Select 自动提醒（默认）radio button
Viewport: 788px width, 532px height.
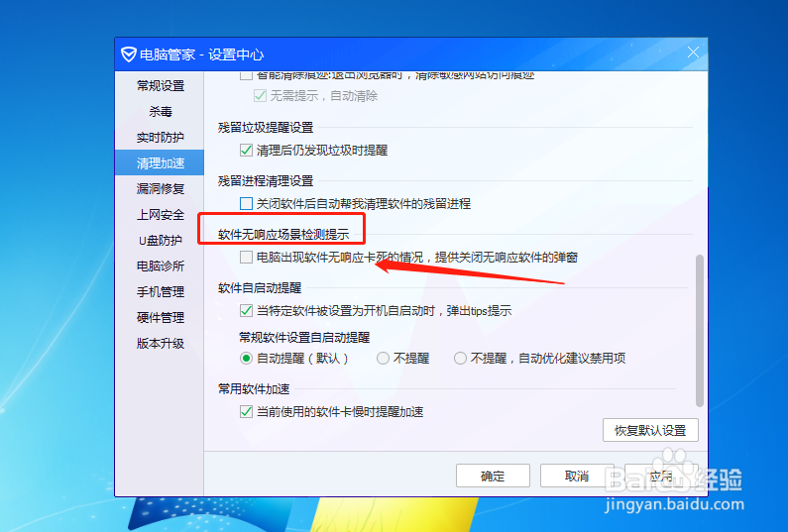[246, 359]
